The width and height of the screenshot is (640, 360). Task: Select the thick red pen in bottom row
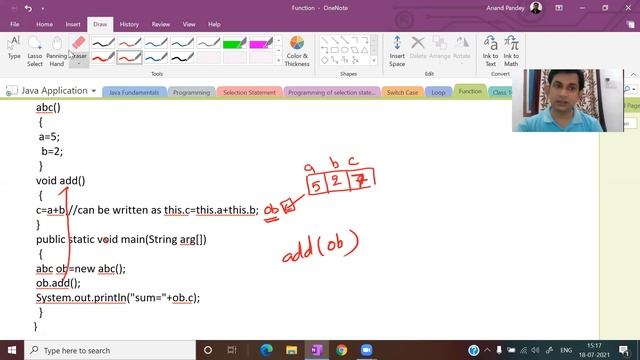click(103, 58)
